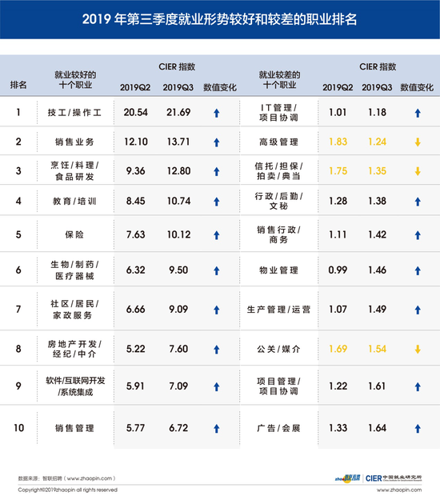This screenshot has height=504, width=440.
Task: Click the value 0.99
Action: [338, 270]
